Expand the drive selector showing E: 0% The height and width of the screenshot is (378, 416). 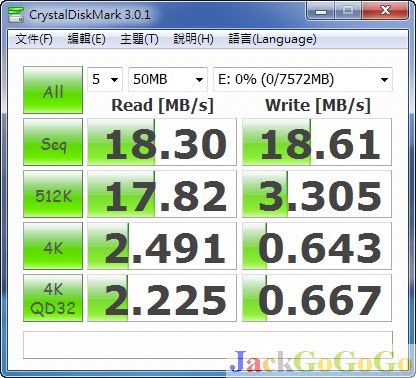pos(303,79)
